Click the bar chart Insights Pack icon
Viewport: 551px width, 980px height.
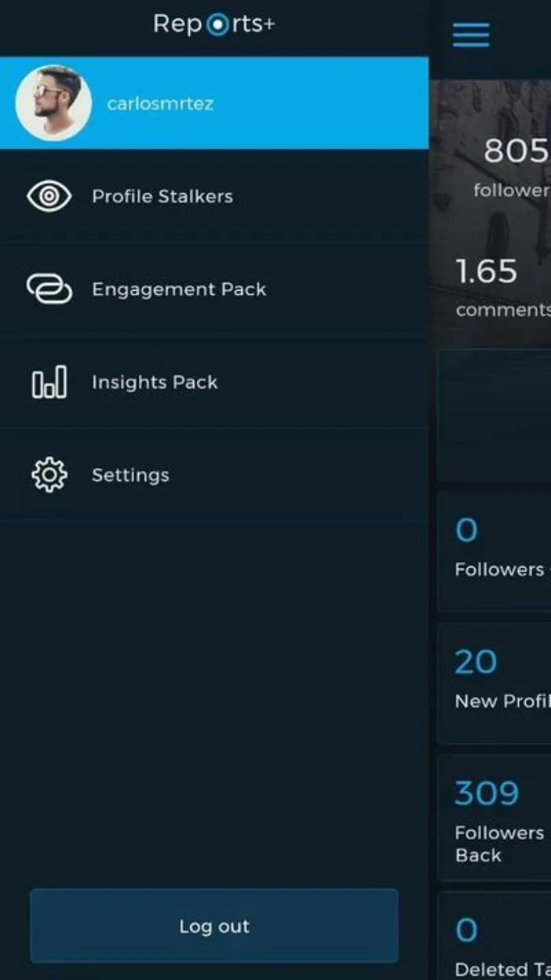point(49,382)
